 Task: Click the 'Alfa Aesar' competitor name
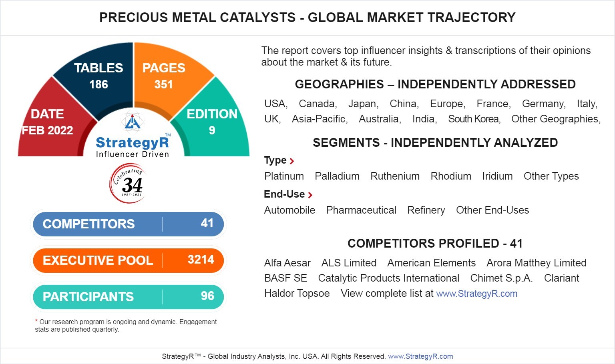pos(287,263)
